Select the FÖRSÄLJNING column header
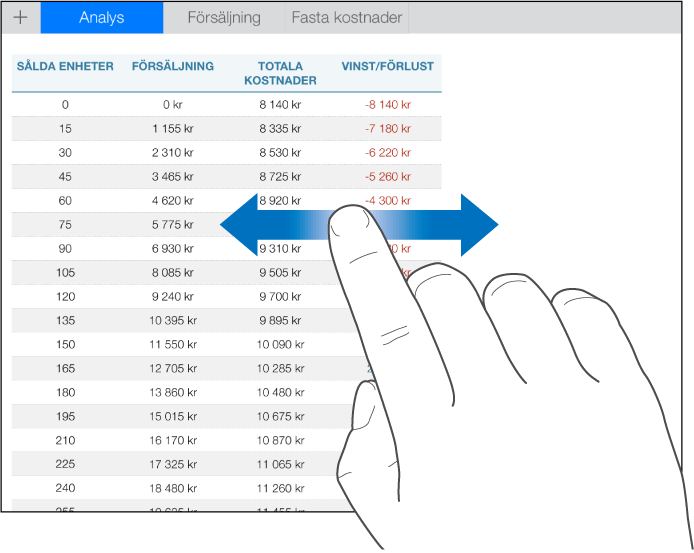 pos(173,66)
